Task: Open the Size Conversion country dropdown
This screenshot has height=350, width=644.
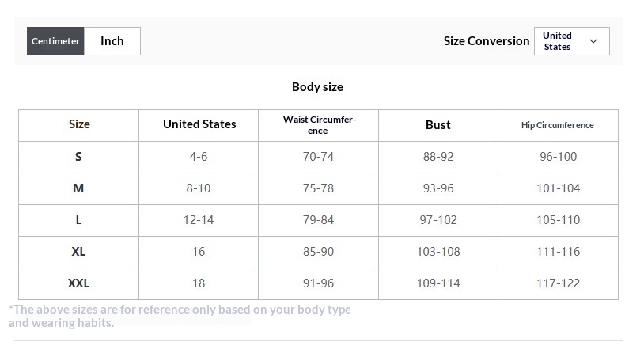Action: (x=572, y=41)
